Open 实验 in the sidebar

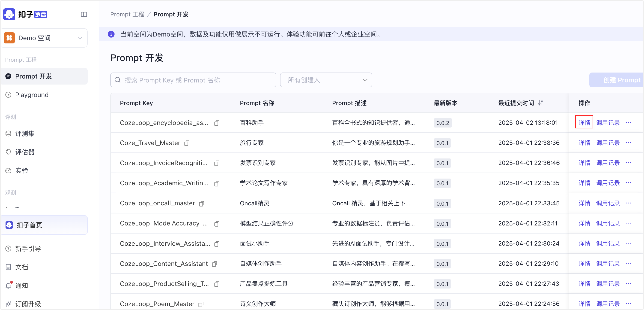click(44, 171)
